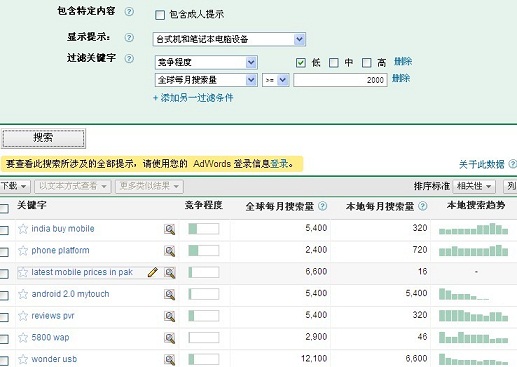
Task: Open 台式机和笔记本电脑设备 device dropdown
Action: (229, 39)
